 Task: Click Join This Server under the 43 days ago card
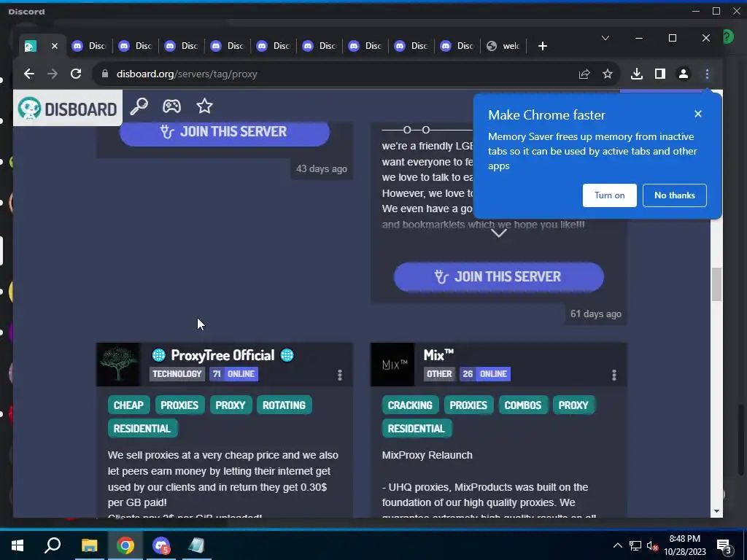[x=225, y=132]
